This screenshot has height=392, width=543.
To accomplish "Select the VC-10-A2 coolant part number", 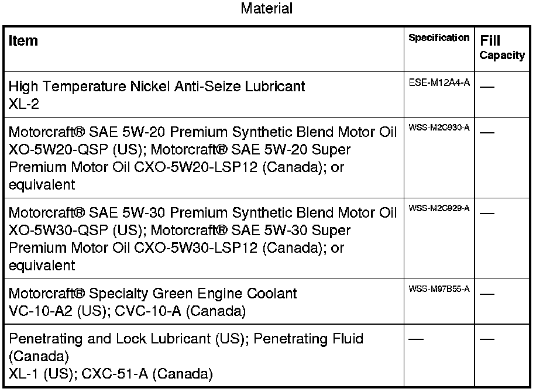I will pos(34,311).
